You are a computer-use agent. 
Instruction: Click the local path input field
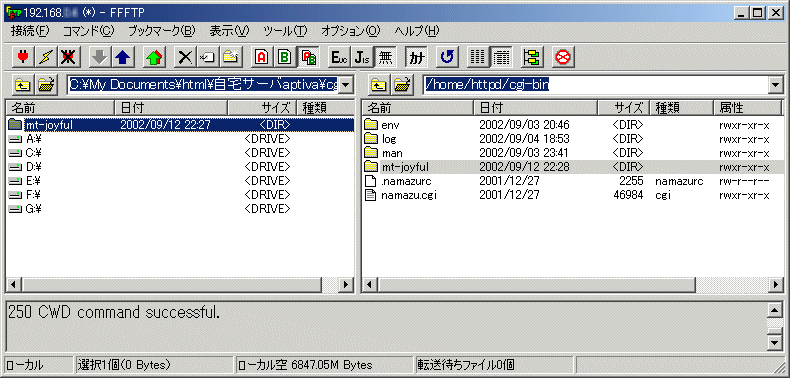203,85
